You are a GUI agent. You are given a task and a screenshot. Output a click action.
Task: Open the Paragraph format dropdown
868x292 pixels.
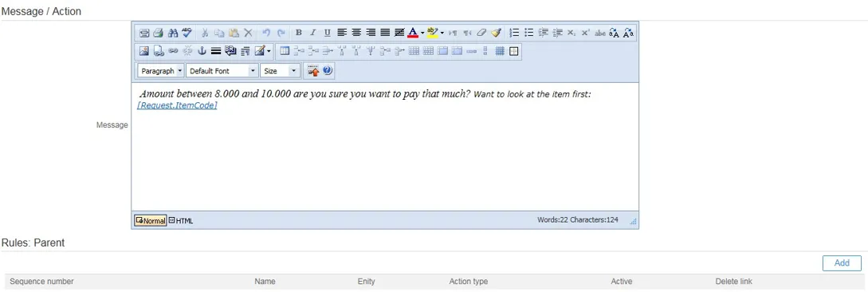[x=160, y=71]
